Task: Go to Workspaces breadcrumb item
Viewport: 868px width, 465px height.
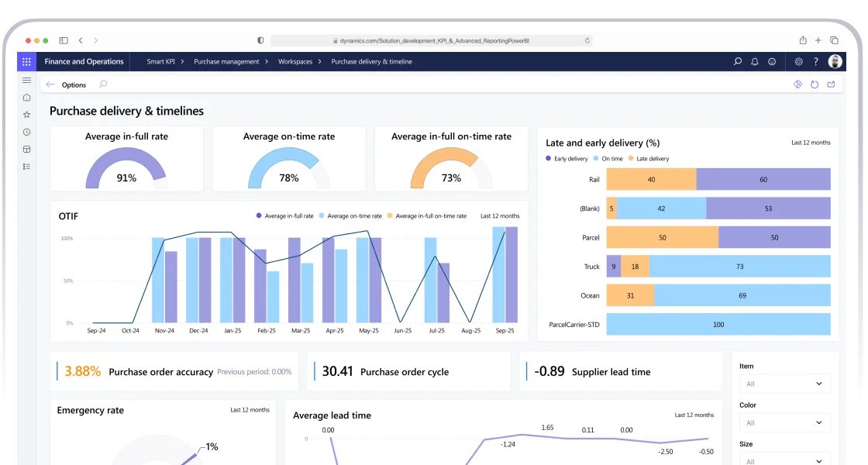Action: tap(295, 62)
